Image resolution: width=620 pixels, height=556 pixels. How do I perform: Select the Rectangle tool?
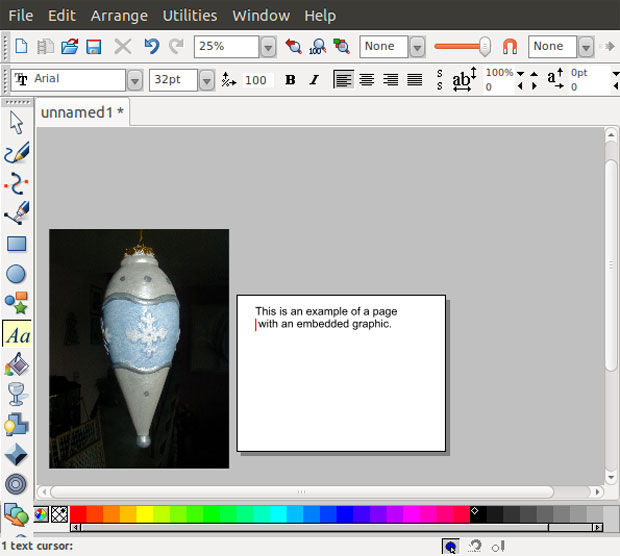17,244
